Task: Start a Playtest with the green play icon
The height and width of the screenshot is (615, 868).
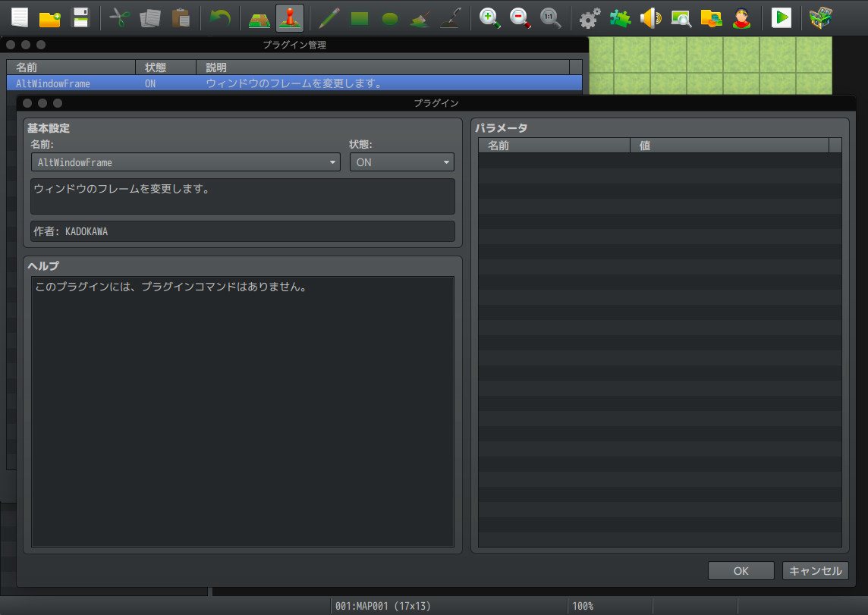Action: [x=782, y=17]
